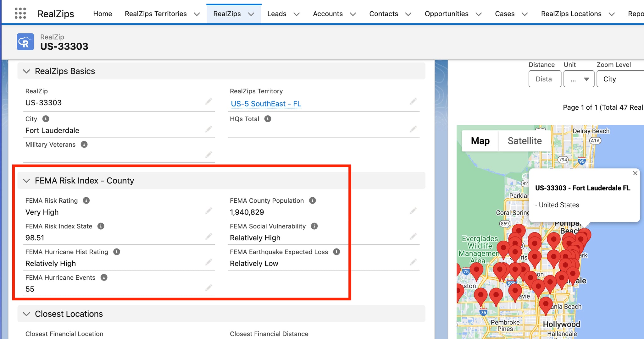Select the 98.51 Risk Index State value
The image size is (644, 339).
pos(35,238)
